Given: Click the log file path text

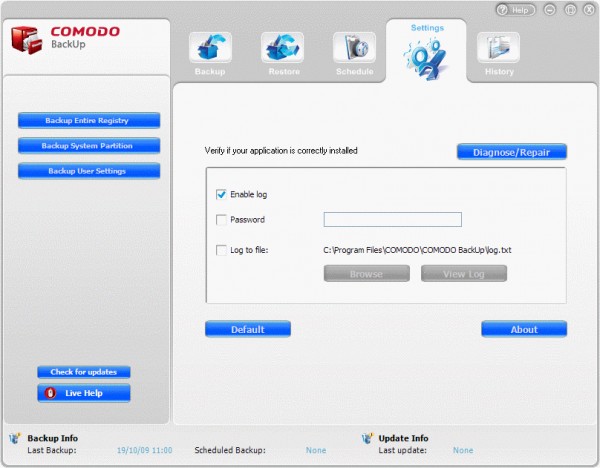Looking at the screenshot, I should pyautogui.click(x=417, y=250).
